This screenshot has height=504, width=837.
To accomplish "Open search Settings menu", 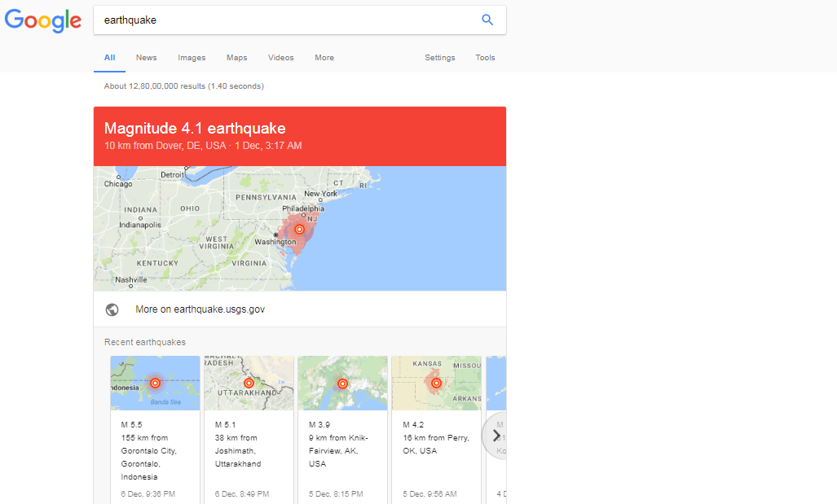I will pyautogui.click(x=440, y=58).
